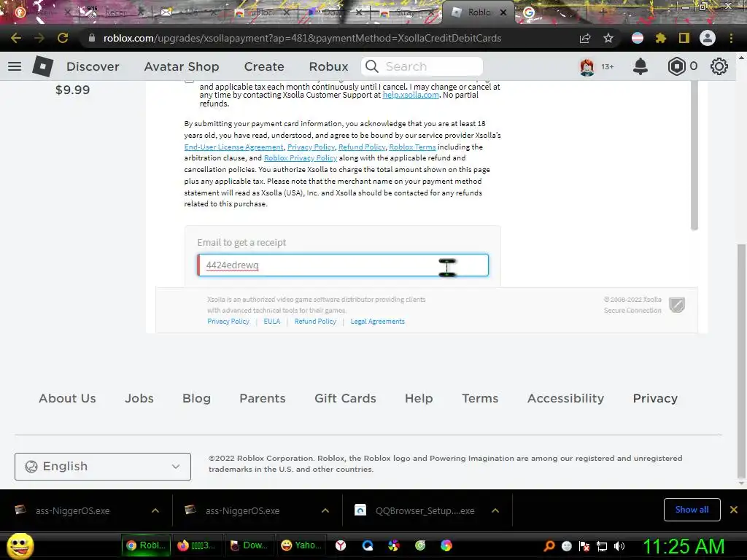
Task: Open the Gift Cards footer link
Action: 345,398
